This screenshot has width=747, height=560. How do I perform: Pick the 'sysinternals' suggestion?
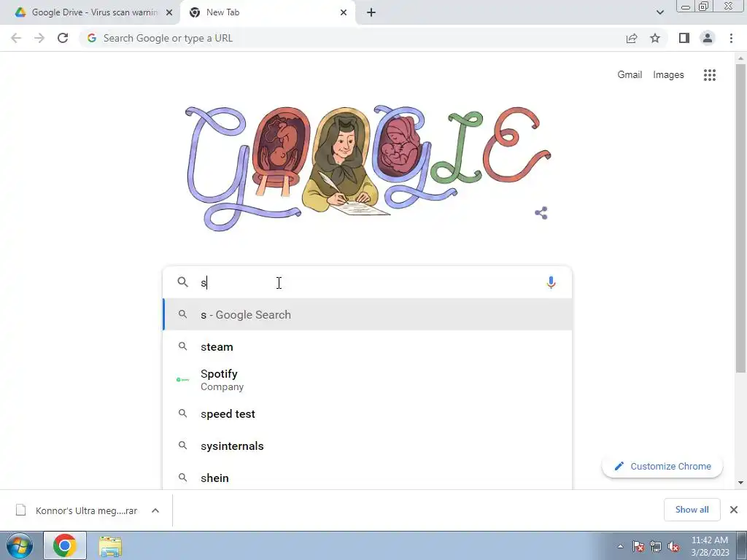(x=368, y=446)
